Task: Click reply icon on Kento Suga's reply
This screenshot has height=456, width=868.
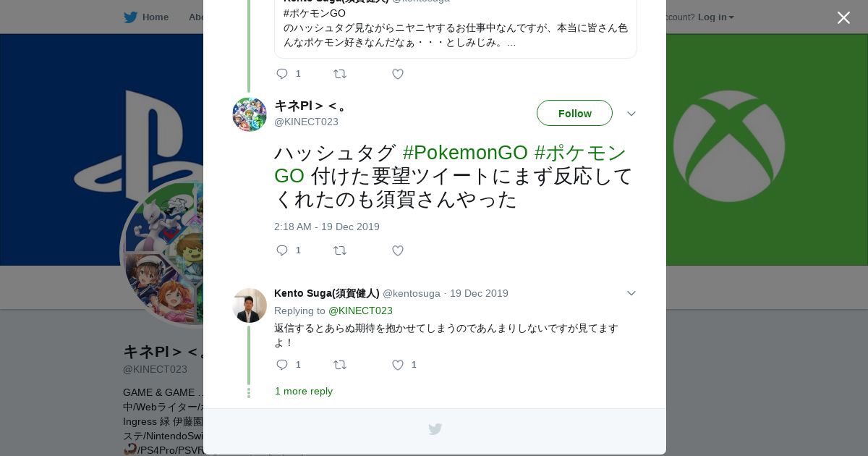Action: [x=282, y=365]
